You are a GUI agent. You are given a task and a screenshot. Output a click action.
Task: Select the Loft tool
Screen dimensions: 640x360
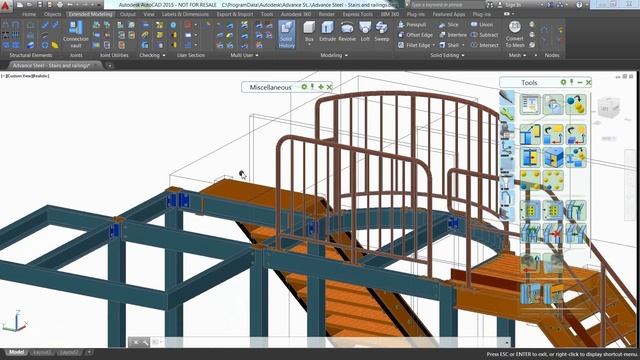(x=365, y=32)
